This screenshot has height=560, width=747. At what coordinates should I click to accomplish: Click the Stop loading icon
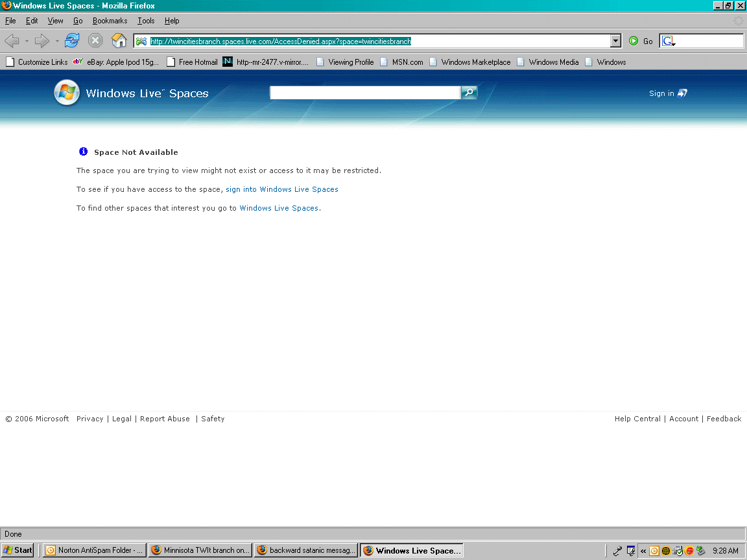click(95, 40)
